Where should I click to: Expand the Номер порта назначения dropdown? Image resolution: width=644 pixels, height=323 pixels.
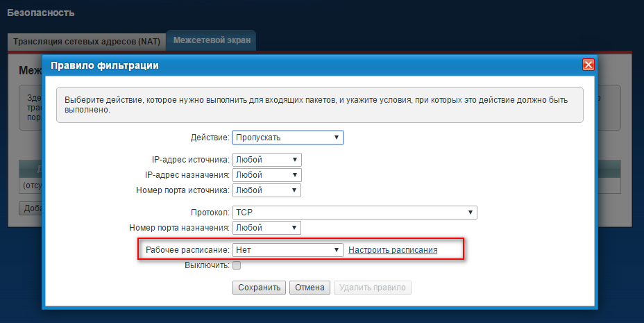click(266, 227)
